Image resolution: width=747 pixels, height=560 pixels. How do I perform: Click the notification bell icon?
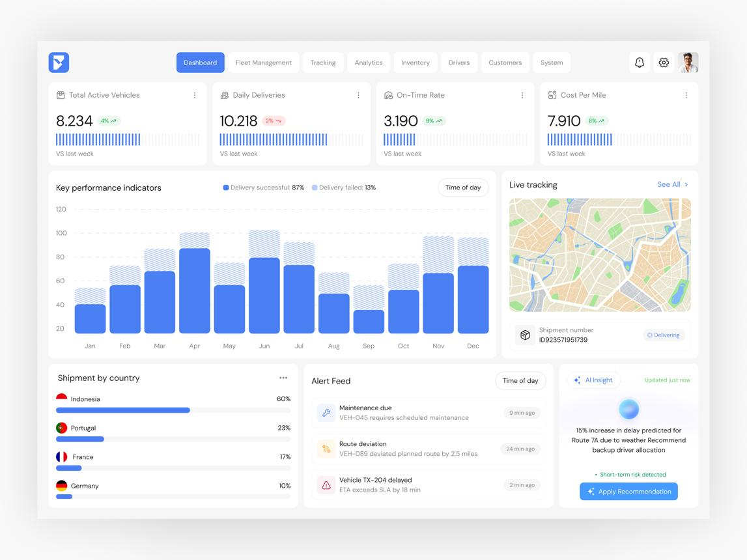640,63
